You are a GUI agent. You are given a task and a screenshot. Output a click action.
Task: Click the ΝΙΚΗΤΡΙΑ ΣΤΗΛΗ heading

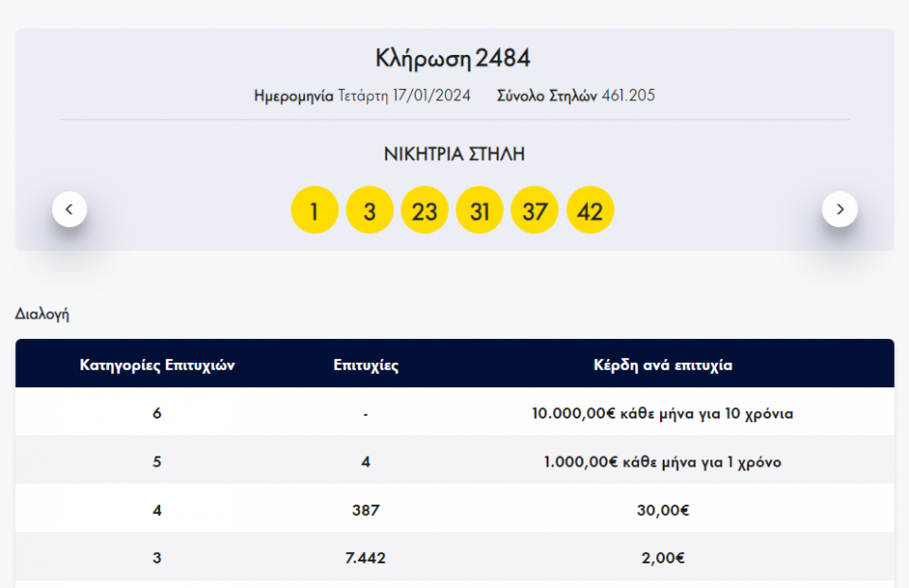coord(454,154)
